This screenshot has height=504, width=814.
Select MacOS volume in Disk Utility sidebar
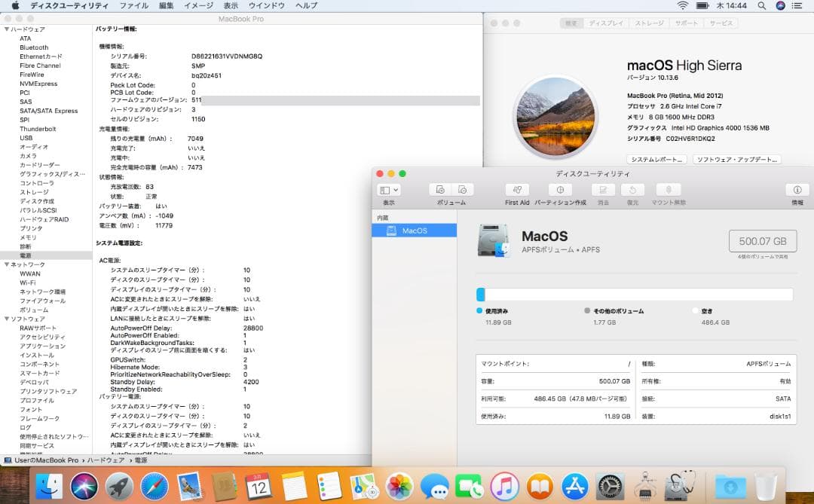coord(415,231)
